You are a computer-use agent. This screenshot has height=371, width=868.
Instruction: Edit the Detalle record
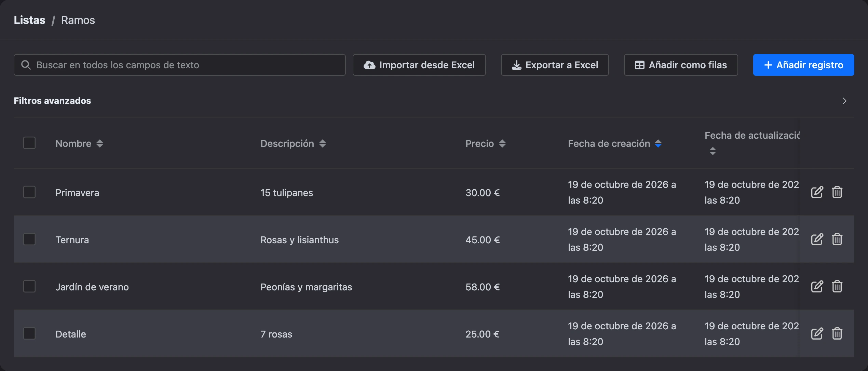(x=817, y=334)
